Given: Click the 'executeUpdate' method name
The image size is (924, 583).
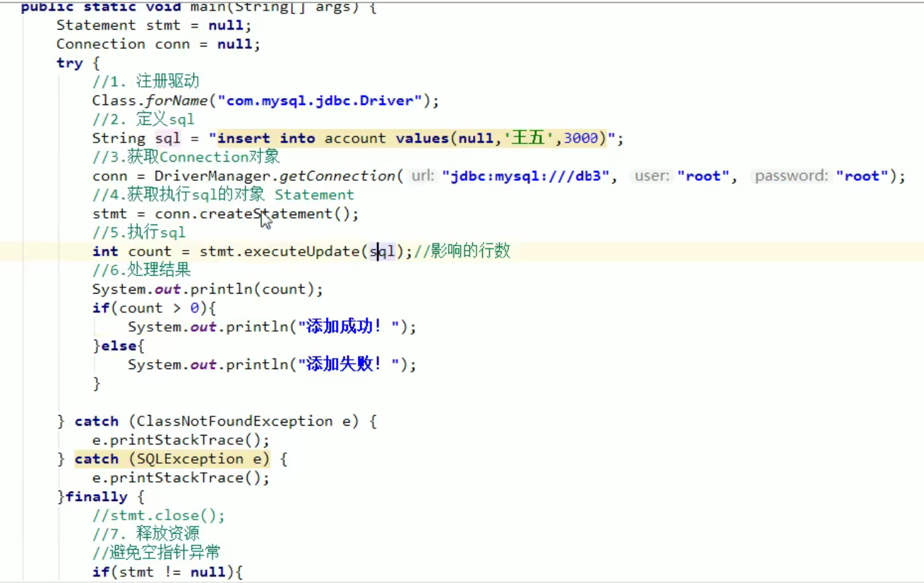Looking at the screenshot, I should [x=301, y=251].
